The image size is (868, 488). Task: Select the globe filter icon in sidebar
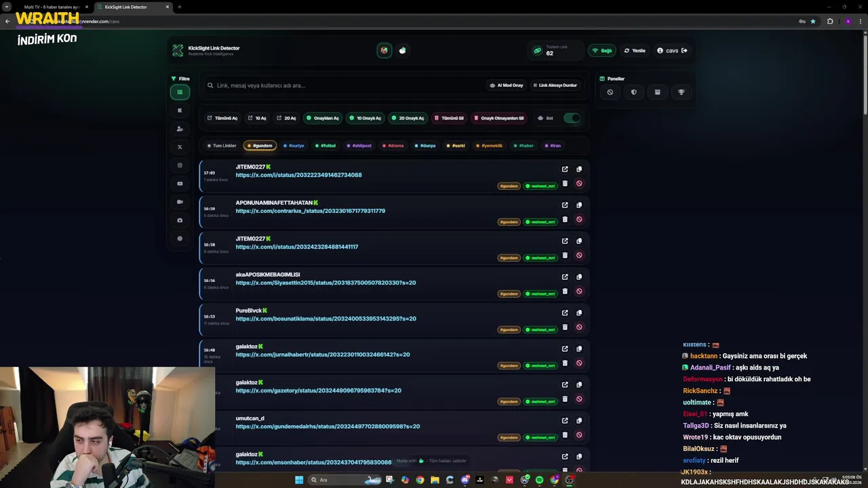[x=180, y=239]
